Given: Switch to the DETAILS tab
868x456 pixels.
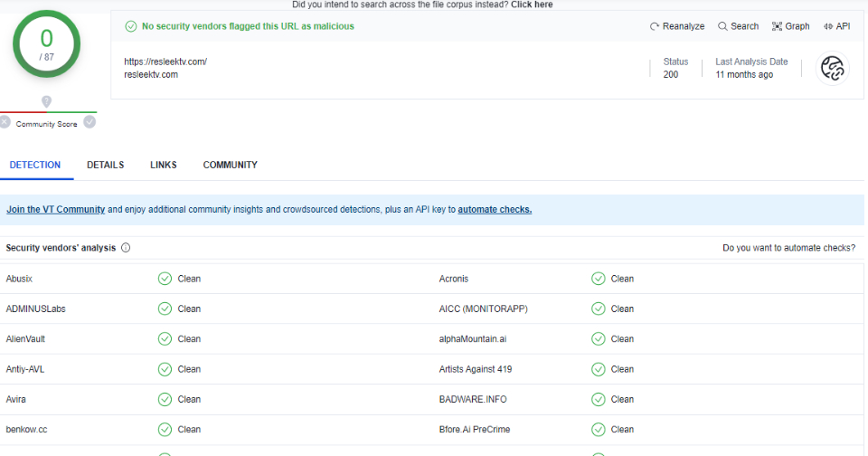Looking at the screenshot, I should (105, 165).
